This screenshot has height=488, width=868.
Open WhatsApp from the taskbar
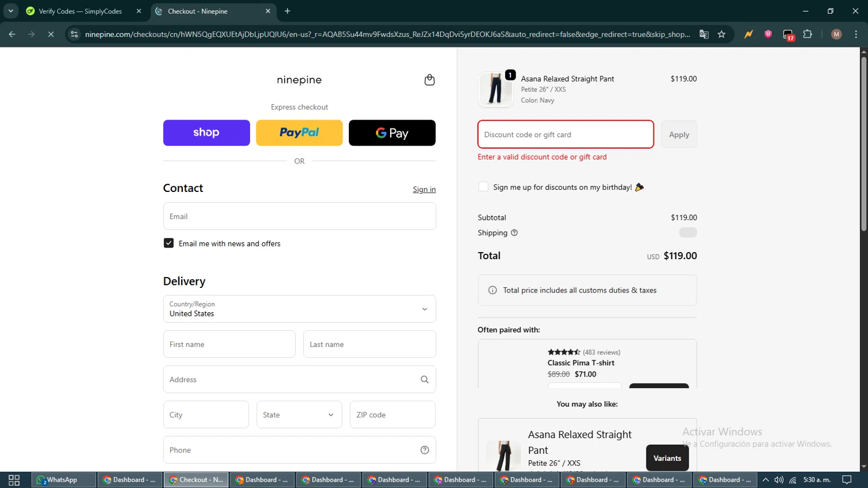tap(63, 480)
